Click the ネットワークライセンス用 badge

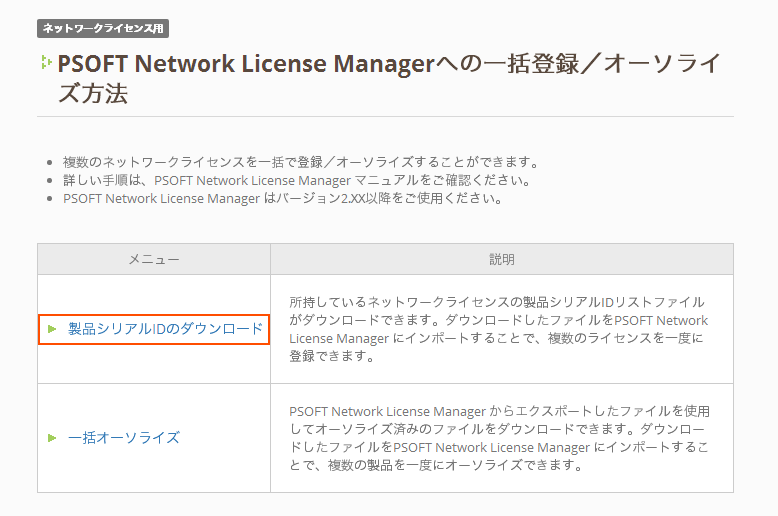point(103,28)
